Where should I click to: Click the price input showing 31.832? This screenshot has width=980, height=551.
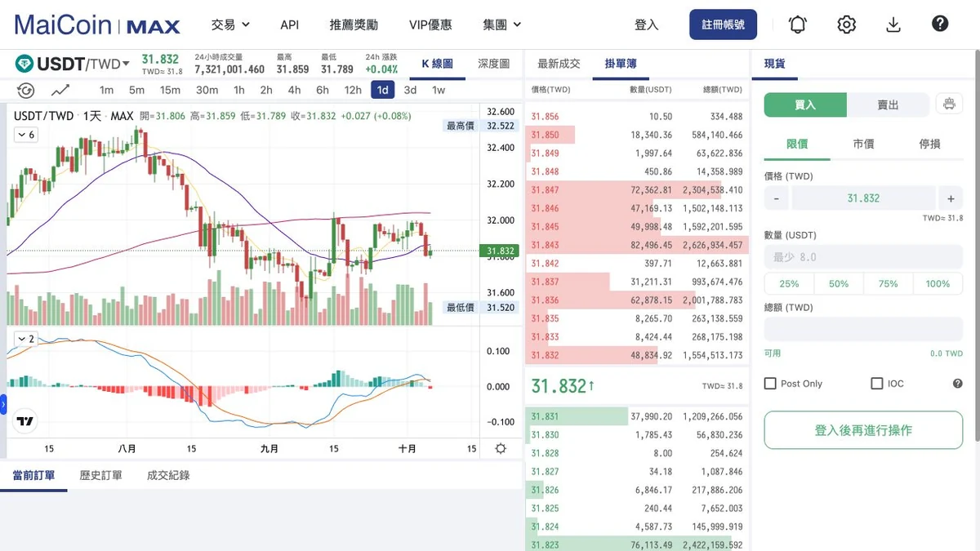click(863, 198)
